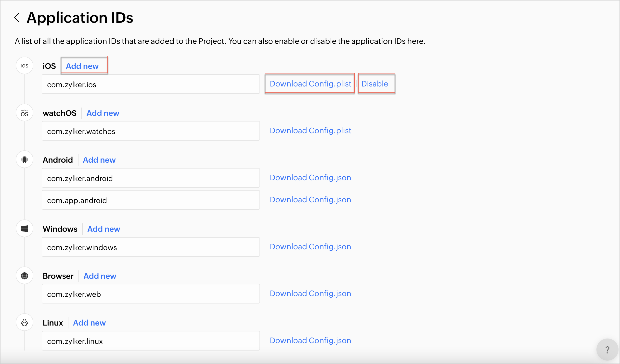The image size is (620, 364).
Task: Click the watchOS platform circle icon
Action: pyautogui.click(x=24, y=113)
